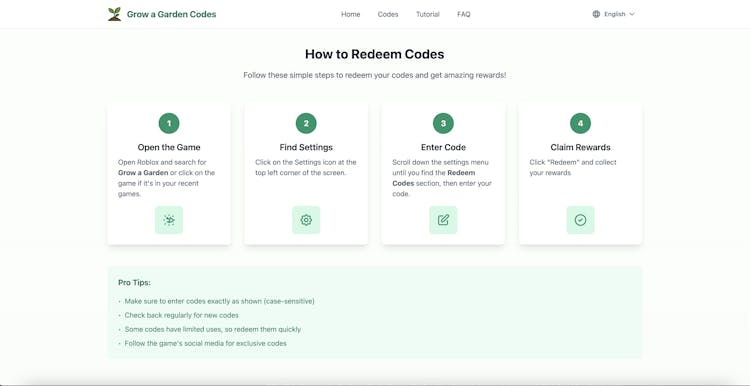Click the tip about case-sensitive codes
Viewport: 750px width, 386px height.
pyautogui.click(x=220, y=301)
